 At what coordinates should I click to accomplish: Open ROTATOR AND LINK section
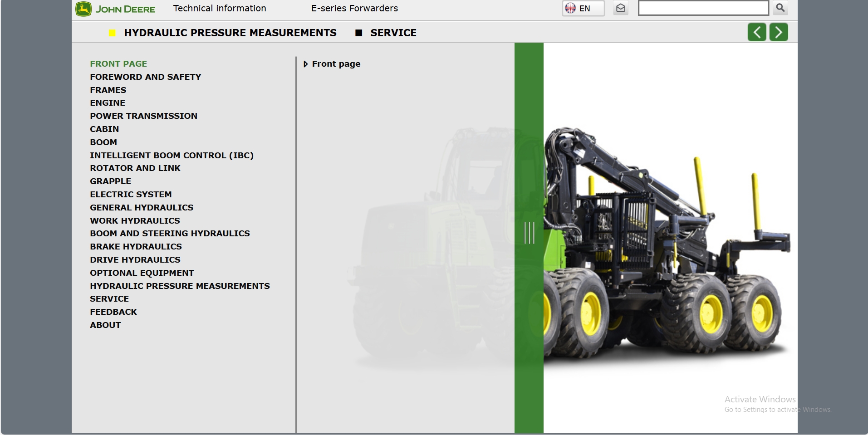click(135, 168)
